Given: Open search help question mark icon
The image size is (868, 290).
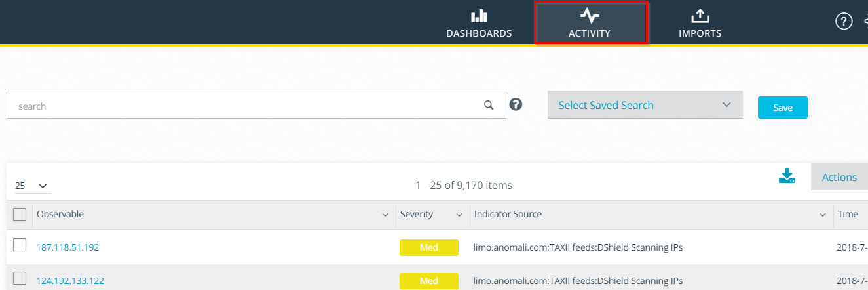Looking at the screenshot, I should pos(516,104).
